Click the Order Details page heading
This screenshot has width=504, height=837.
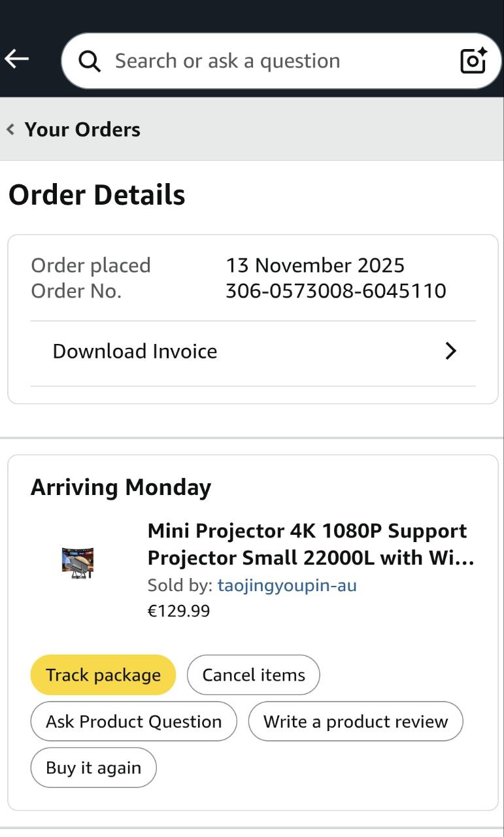pos(97,195)
